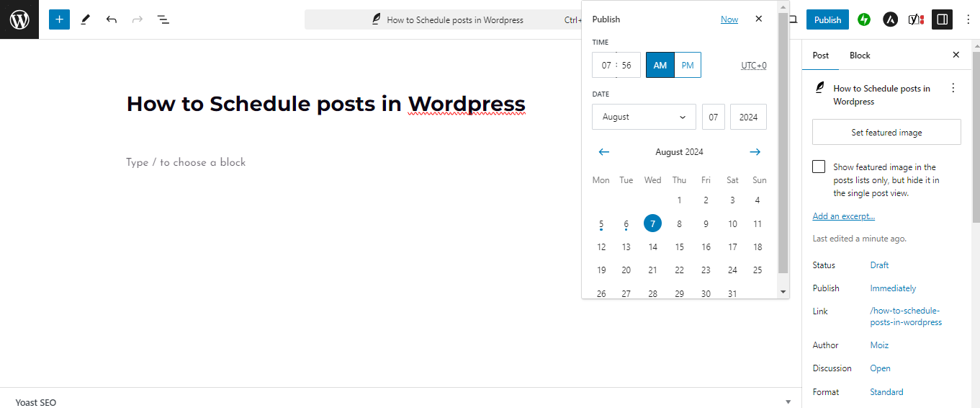Toggle the Settings sidebar panel icon
The image size is (980, 408).
click(942, 19)
